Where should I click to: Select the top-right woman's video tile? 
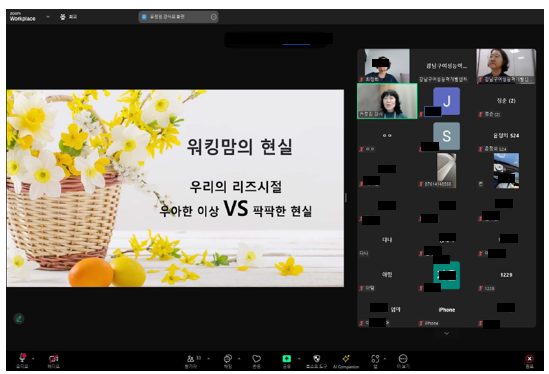coord(506,66)
